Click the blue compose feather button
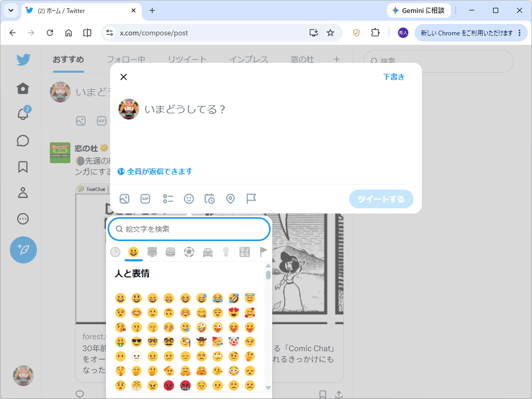Image resolution: width=532 pixels, height=399 pixels. click(x=23, y=250)
